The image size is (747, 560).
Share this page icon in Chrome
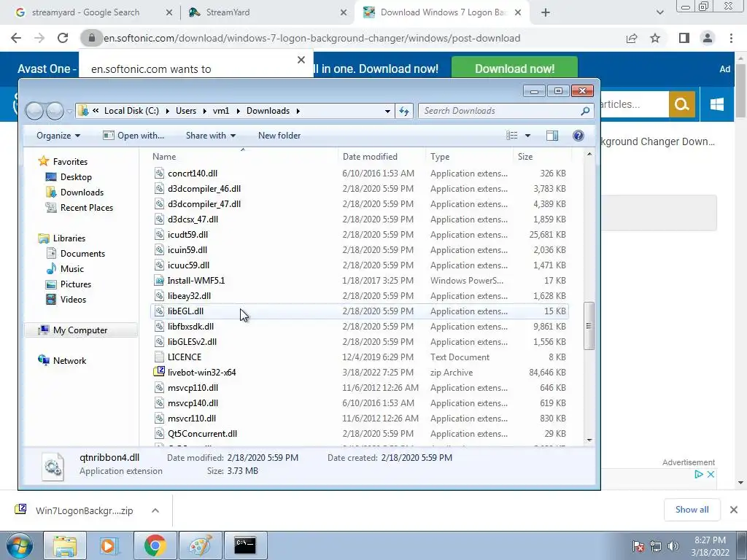coord(632,38)
